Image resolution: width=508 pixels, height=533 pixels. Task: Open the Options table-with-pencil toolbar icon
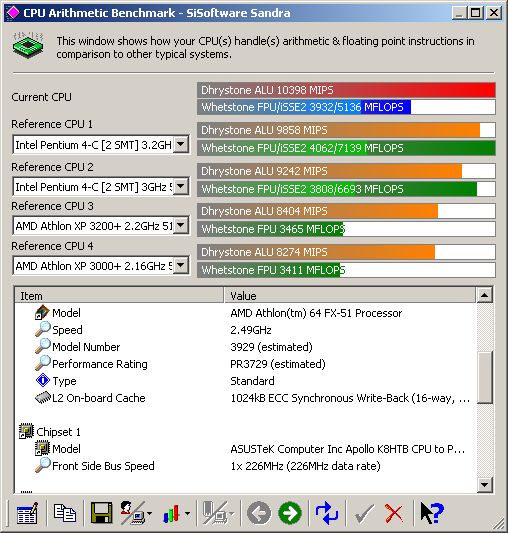click(27, 513)
